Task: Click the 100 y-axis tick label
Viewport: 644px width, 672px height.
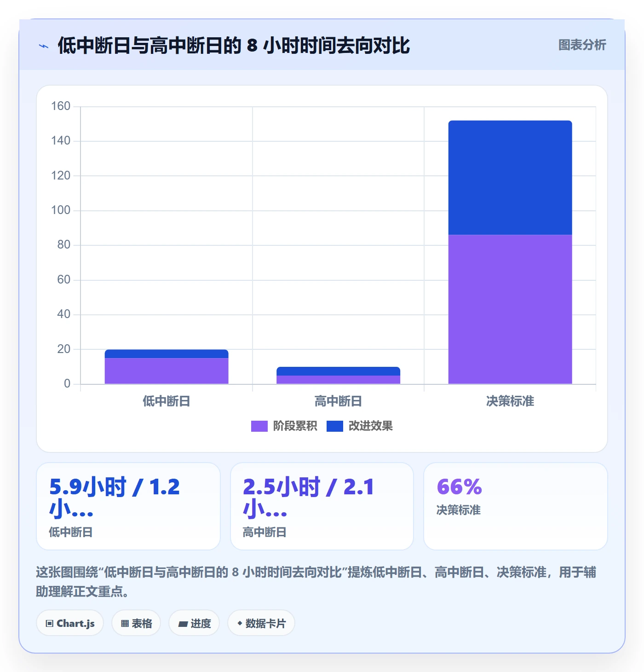Action: pos(61,210)
